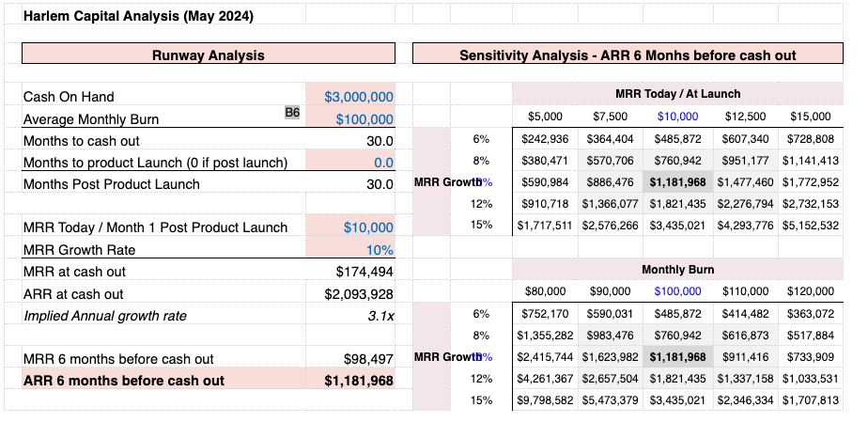Click the cell showing $607,340
Viewport: 868px width, 438px height.
click(745, 139)
